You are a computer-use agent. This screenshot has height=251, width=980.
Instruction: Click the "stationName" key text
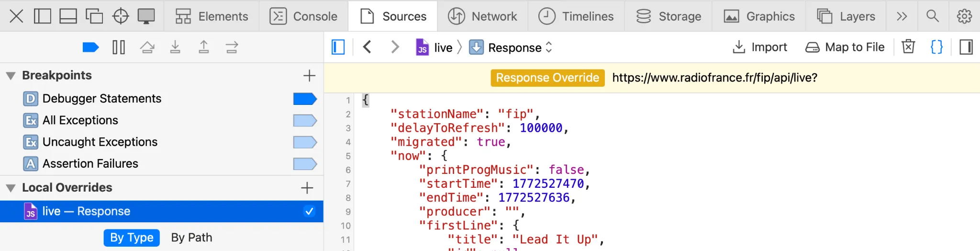click(x=437, y=114)
